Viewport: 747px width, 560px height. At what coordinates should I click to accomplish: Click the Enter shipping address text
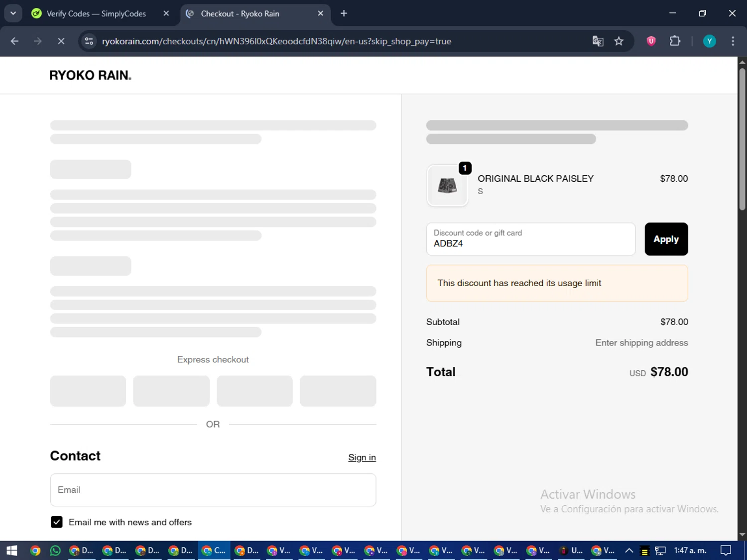point(641,342)
